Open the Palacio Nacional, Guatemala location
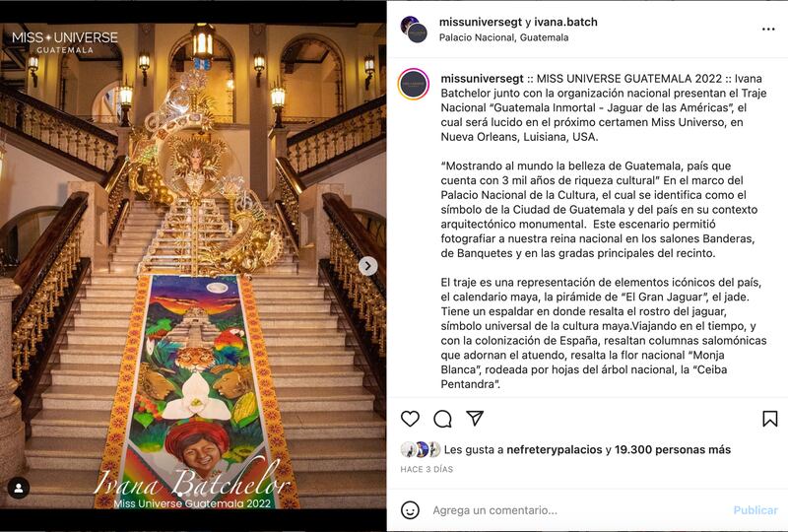 503,37
